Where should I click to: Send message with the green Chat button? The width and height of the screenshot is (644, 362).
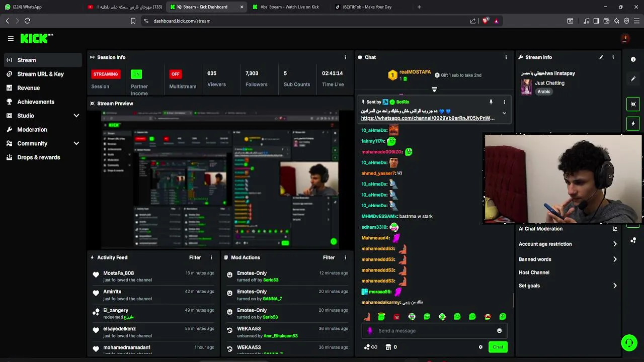498,347
